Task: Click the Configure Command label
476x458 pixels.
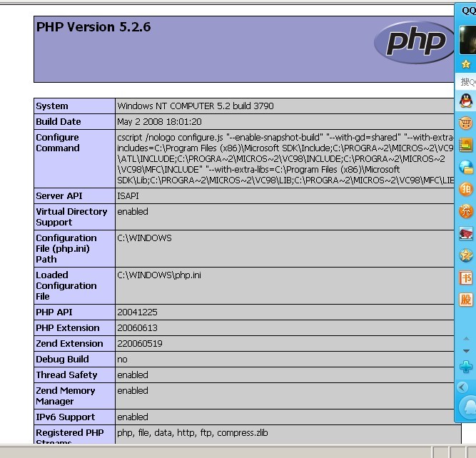Action: pos(58,143)
